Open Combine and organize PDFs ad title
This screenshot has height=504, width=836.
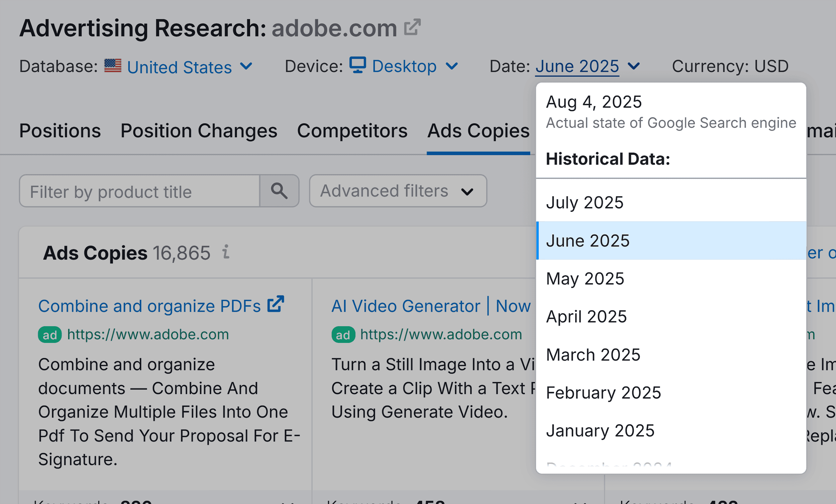click(x=149, y=306)
